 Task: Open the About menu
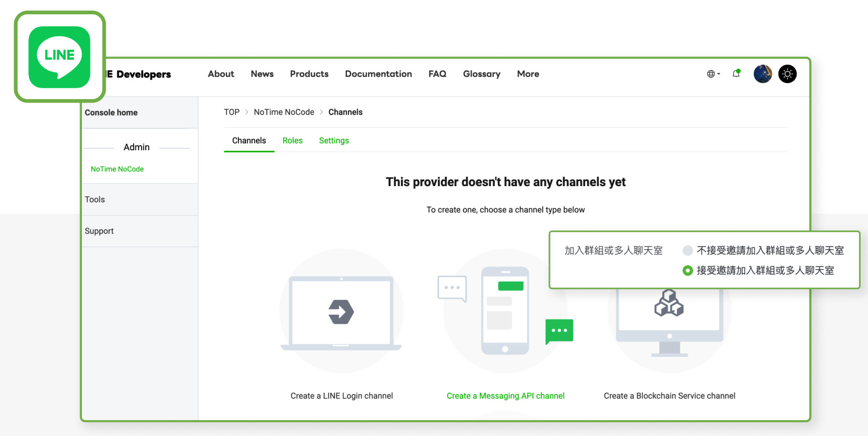[221, 74]
